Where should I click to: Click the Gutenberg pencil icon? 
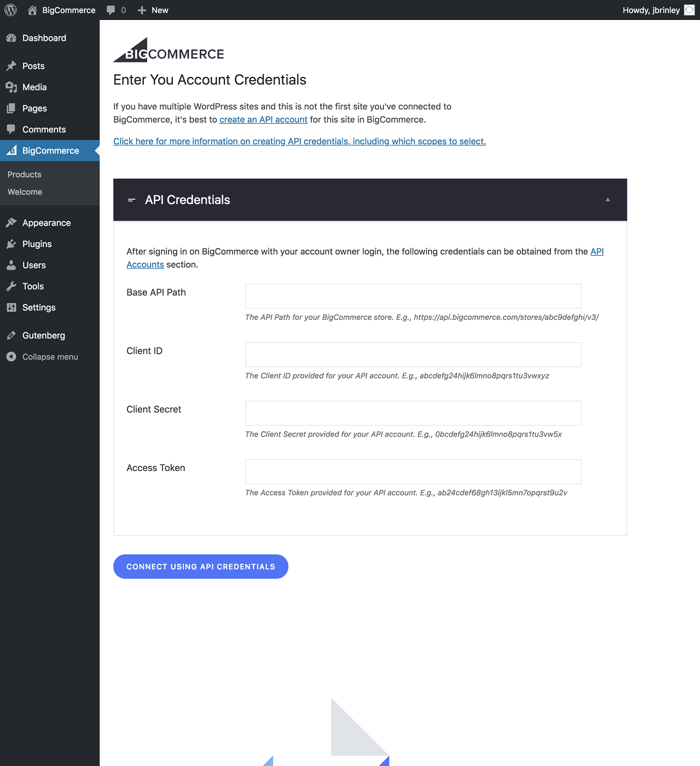tap(11, 335)
